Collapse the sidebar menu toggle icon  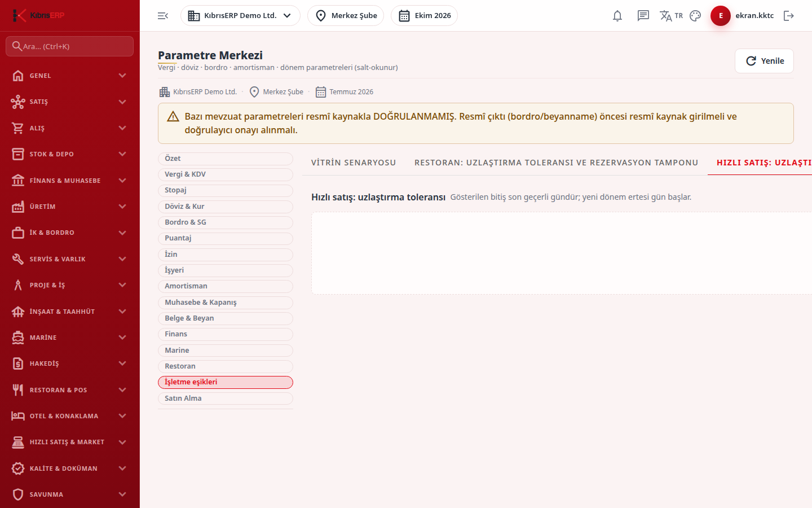point(163,16)
